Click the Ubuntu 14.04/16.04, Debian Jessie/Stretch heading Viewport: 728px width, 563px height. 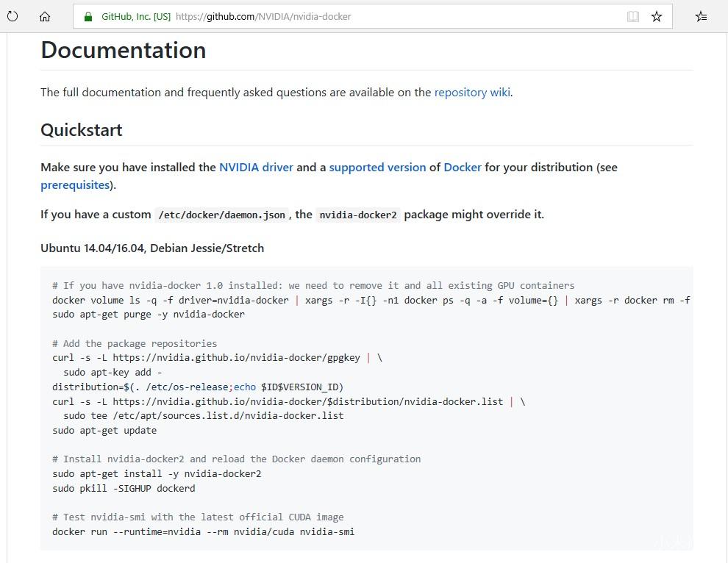pos(152,248)
